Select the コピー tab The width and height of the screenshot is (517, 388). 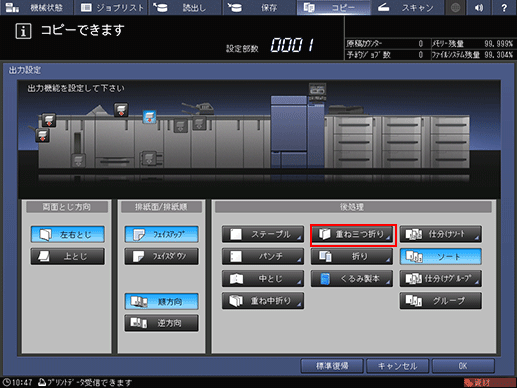pos(333,7)
